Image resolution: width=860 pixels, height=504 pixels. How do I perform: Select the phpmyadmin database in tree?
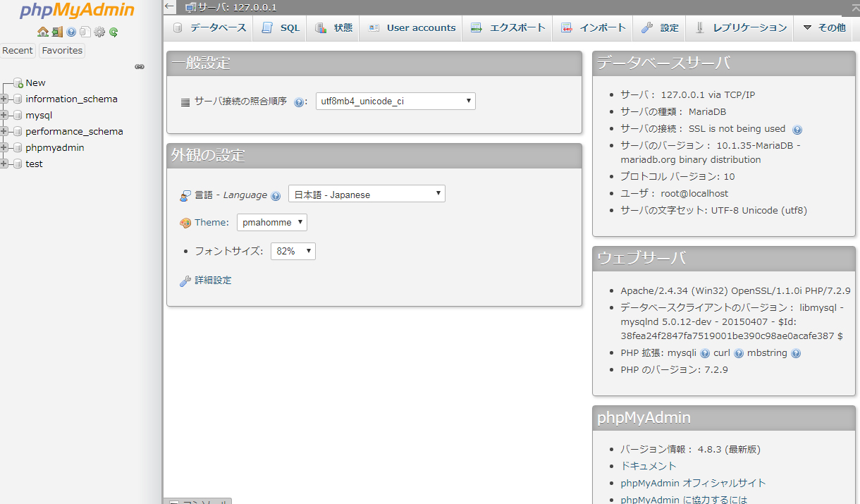click(x=55, y=147)
